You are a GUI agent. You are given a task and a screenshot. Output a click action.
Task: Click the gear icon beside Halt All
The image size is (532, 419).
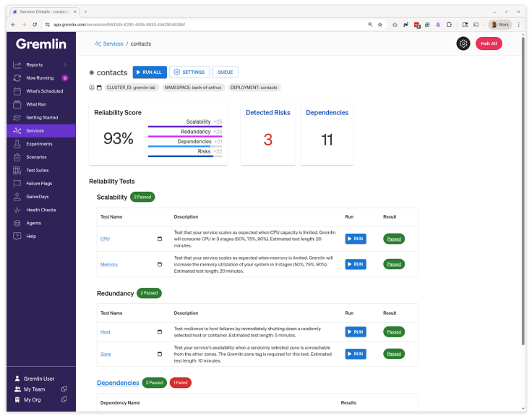click(x=463, y=43)
